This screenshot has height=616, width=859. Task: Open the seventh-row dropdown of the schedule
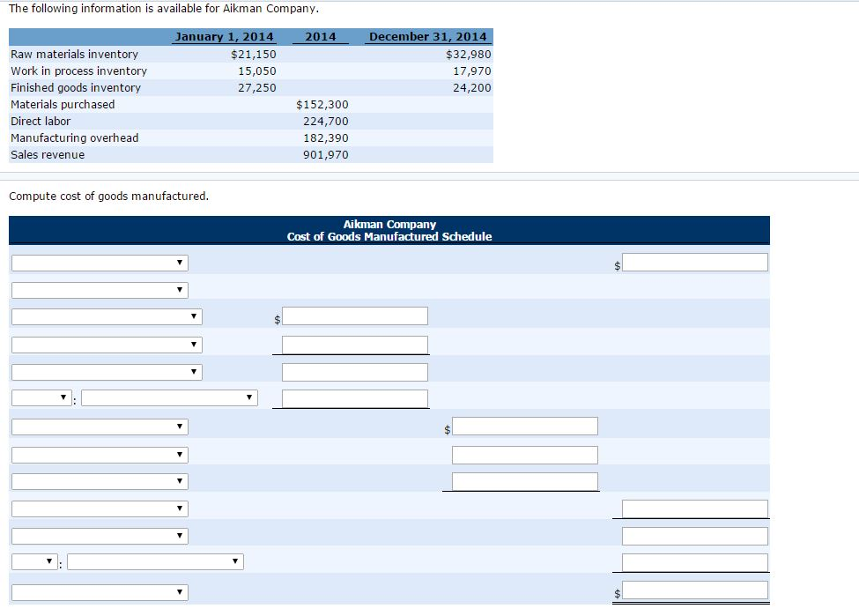[x=100, y=427]
